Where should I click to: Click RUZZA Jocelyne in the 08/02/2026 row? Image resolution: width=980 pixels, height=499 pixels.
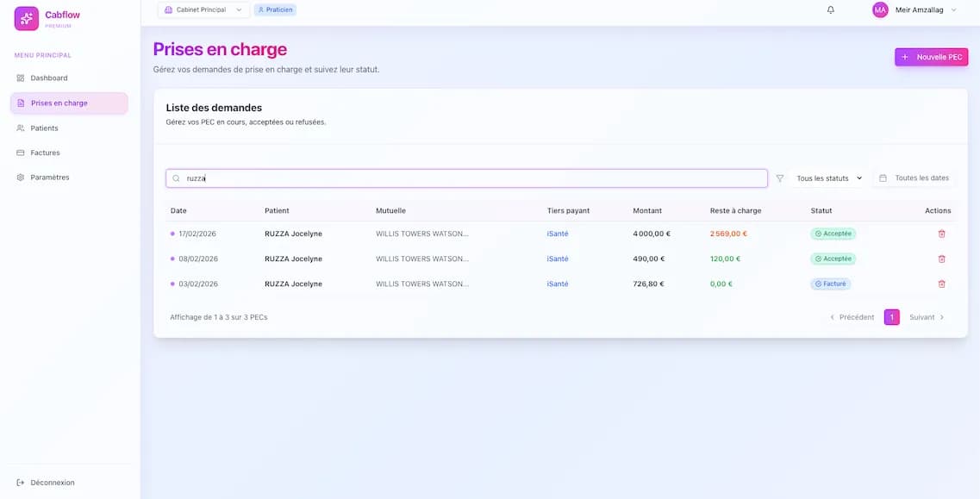click(x=293, y=259)
